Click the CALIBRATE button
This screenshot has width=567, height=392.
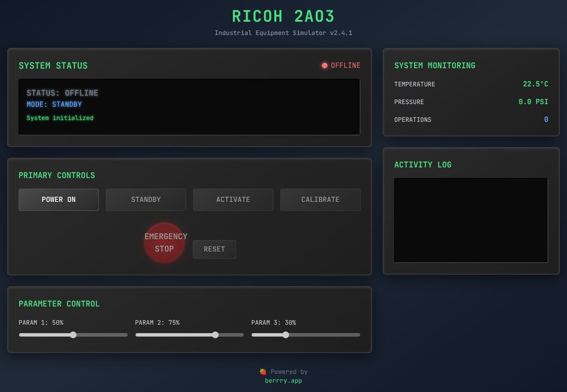(x=320, y=199)
